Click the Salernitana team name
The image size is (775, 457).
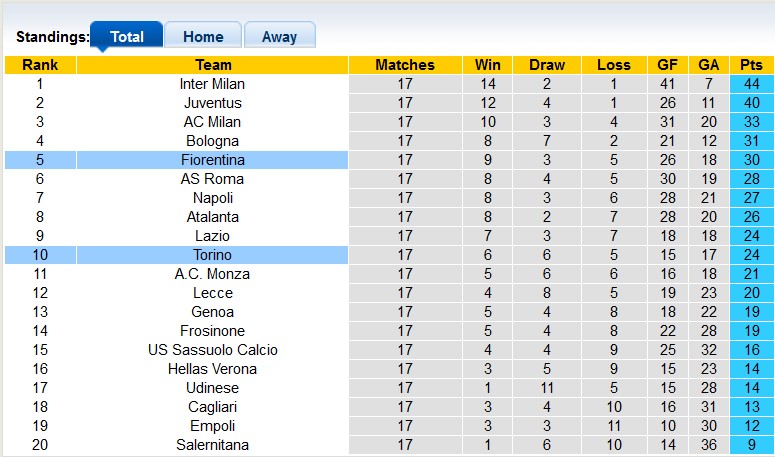click(x=212, y=445)
